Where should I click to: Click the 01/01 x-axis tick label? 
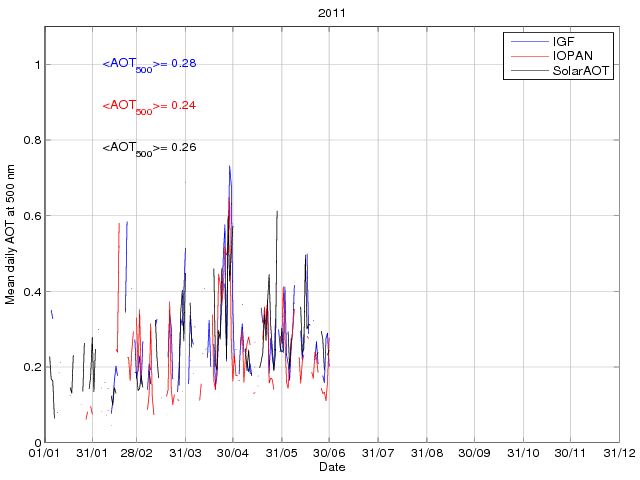[44, 453]
